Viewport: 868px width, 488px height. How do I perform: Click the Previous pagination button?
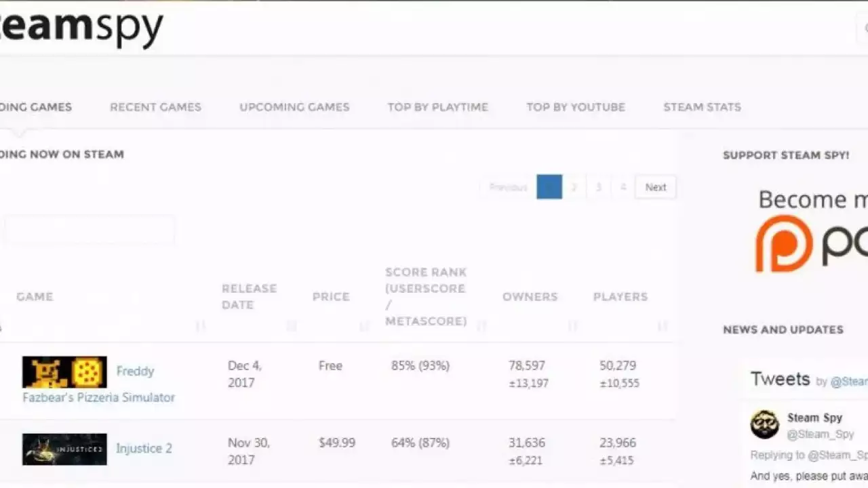(x=508, y=187)
